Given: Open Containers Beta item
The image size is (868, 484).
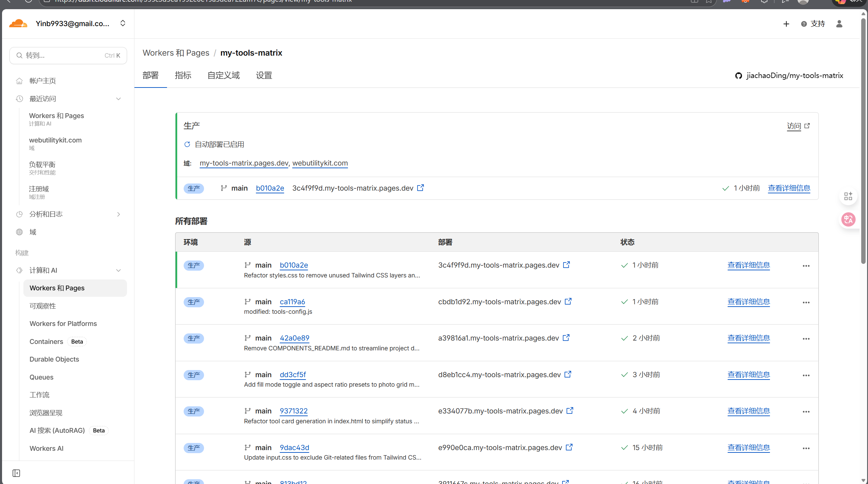Looking at the screenshot, I should [58, 342].
